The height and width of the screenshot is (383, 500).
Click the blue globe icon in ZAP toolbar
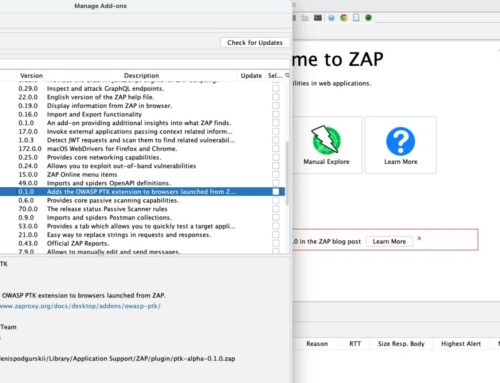[331, 18]
